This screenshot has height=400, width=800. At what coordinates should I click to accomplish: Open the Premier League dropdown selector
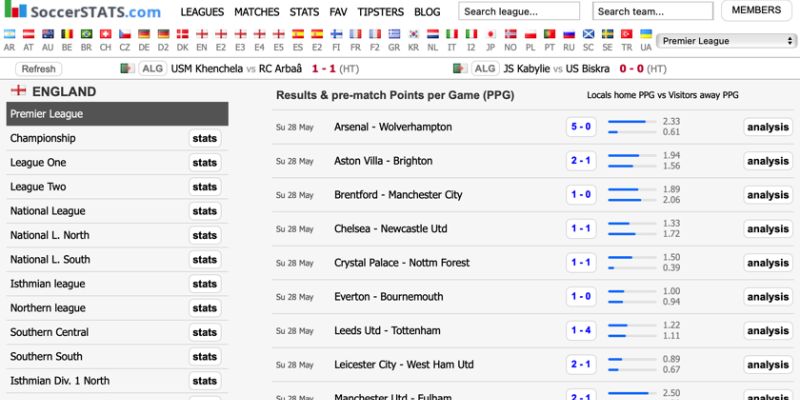pos(727,41)
